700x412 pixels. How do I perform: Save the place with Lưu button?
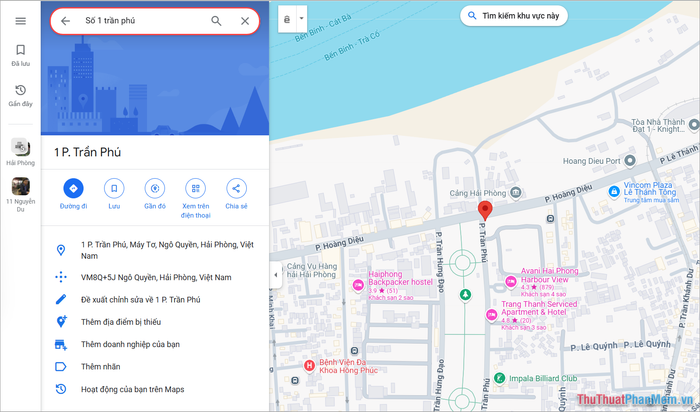coord(114,194)
